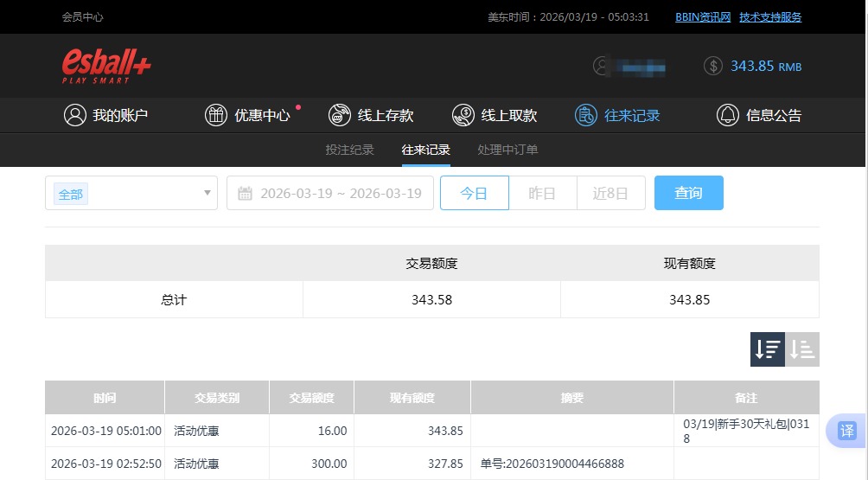Click the 信息公告 bell icon
Viewport: 868px width, 480px height.
coord(728,115)
